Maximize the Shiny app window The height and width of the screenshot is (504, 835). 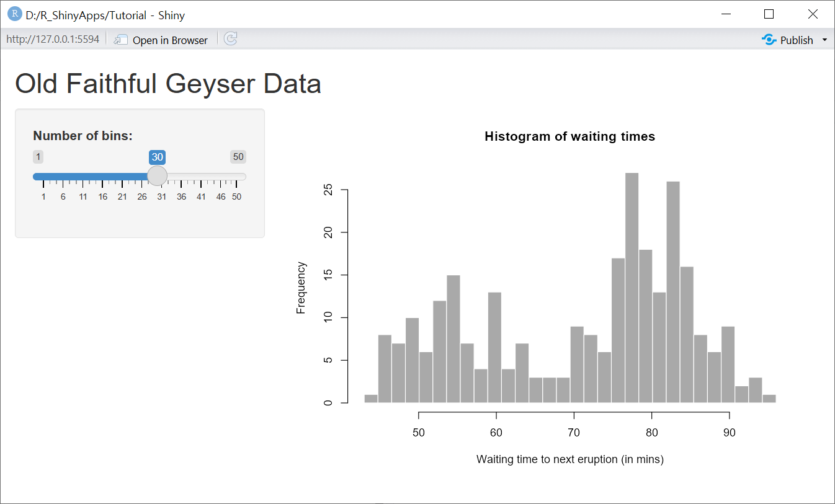(769, 14)
